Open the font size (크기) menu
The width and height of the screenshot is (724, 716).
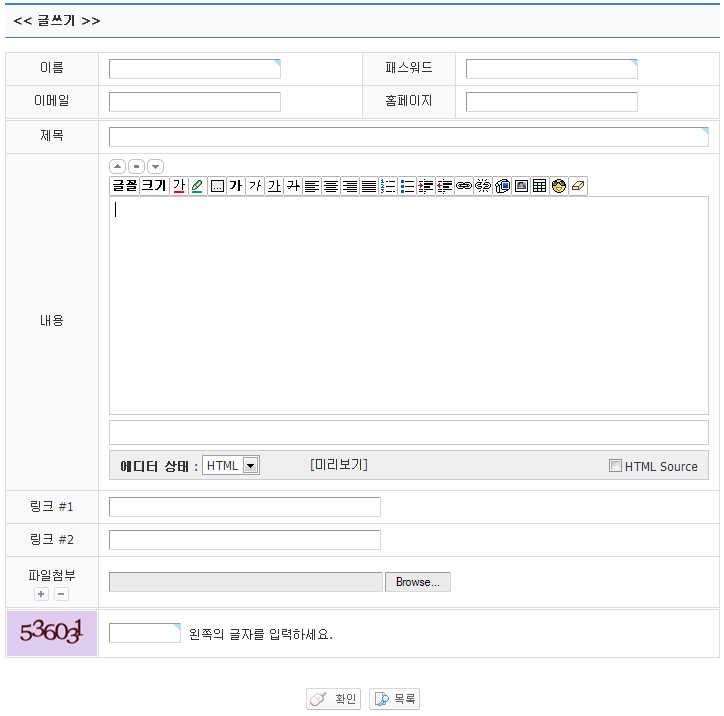153,186
